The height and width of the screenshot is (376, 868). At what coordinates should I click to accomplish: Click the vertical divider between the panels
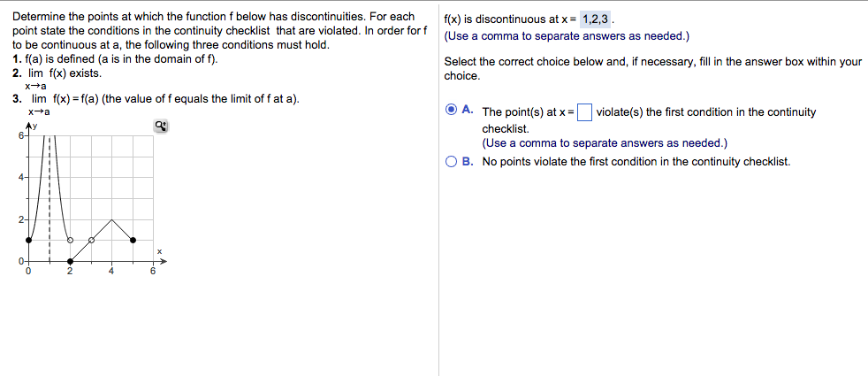tap(439, 188)
